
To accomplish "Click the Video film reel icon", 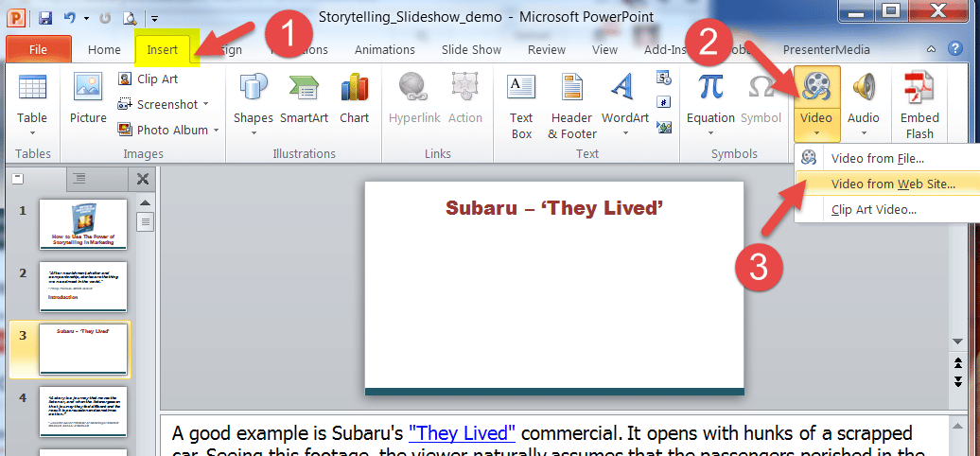I will (x=817, y=86).
